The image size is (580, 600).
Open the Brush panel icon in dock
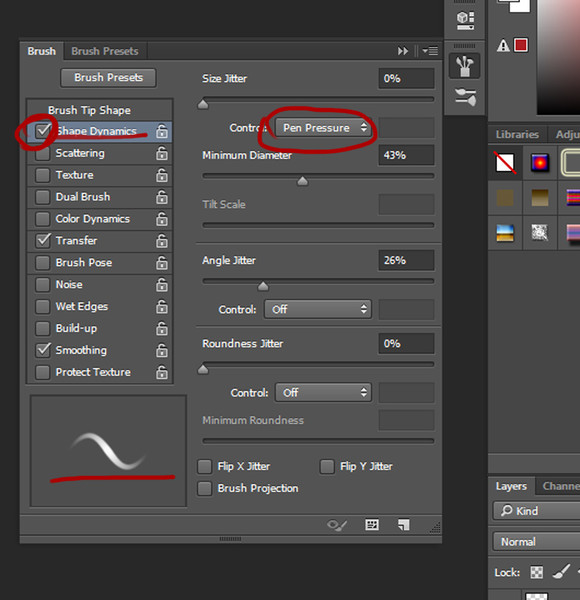click(x=464, y=66)
